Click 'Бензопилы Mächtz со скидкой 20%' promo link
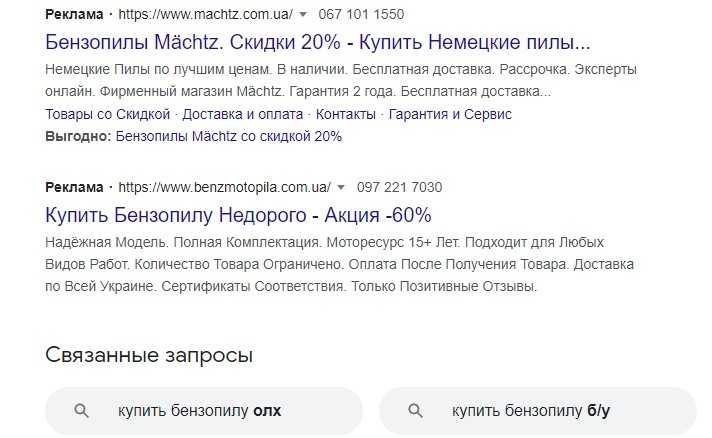Image resolution: width=712 pixels, height=438 pixels. coord(229,136)
